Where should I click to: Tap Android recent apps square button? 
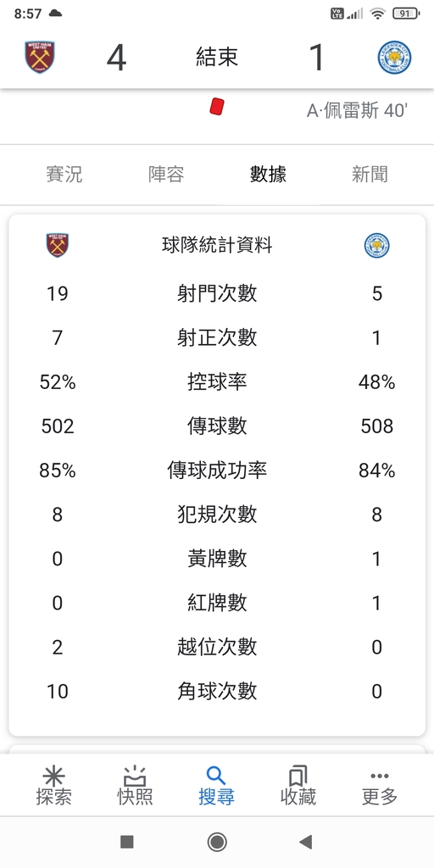coord(127,842)
